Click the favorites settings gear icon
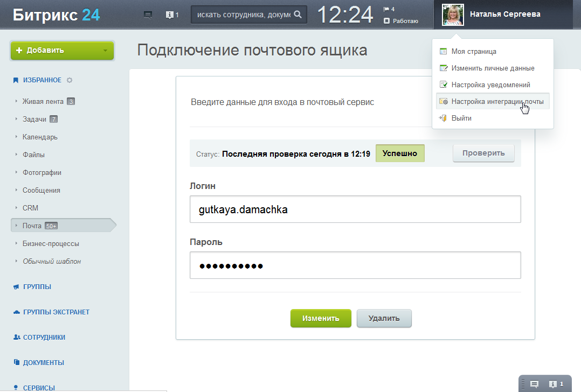The image size is (581, 392). point(70,80)
